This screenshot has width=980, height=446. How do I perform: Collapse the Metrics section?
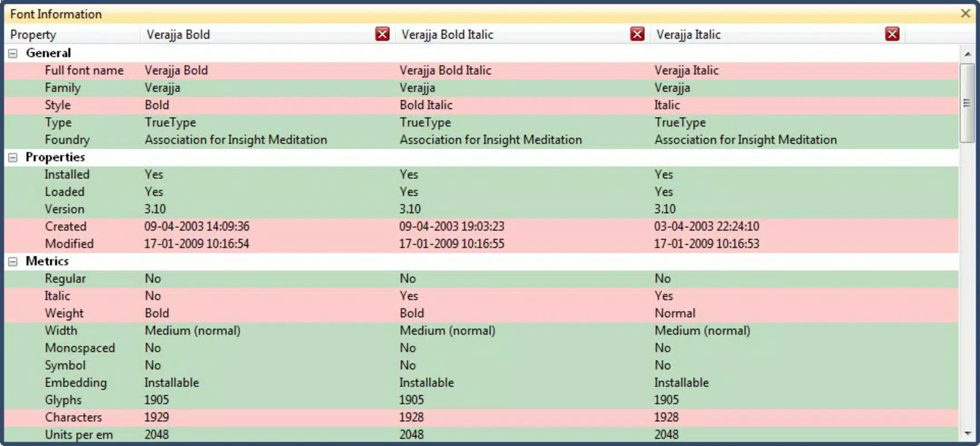[13, 261]
